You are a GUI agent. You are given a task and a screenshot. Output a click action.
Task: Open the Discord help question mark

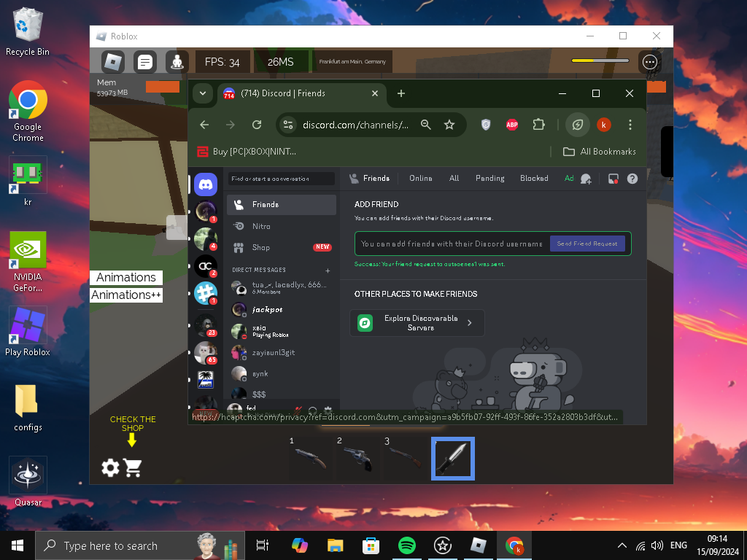(632, 179)
